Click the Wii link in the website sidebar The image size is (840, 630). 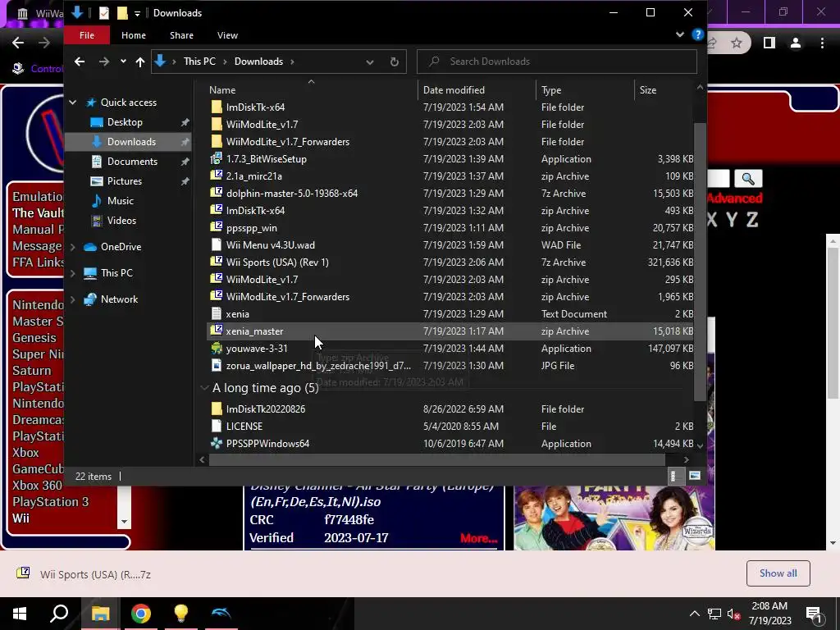click(21, 518)
